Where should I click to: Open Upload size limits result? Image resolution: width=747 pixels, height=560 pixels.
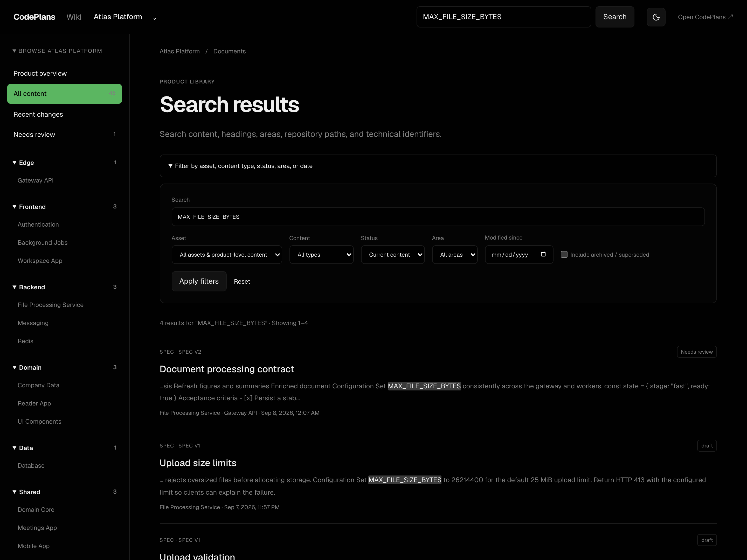point(198,463)
